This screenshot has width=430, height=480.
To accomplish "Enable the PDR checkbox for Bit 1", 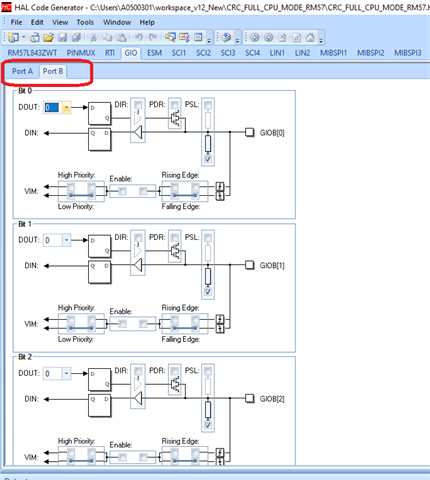I will pyautogui.click(x=175, y=238).
